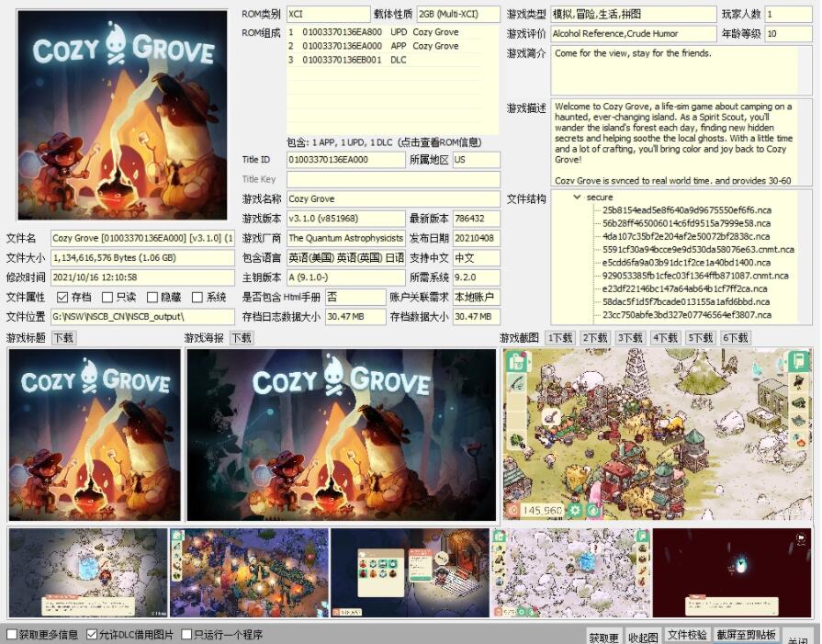This screenshot has height=644, width=822.
Task: Enable the 只运行一个程序 checkbox
Action: [186, 635]
